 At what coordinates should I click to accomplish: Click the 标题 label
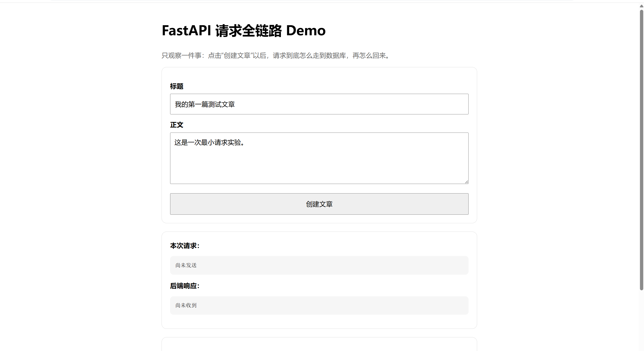177,86
